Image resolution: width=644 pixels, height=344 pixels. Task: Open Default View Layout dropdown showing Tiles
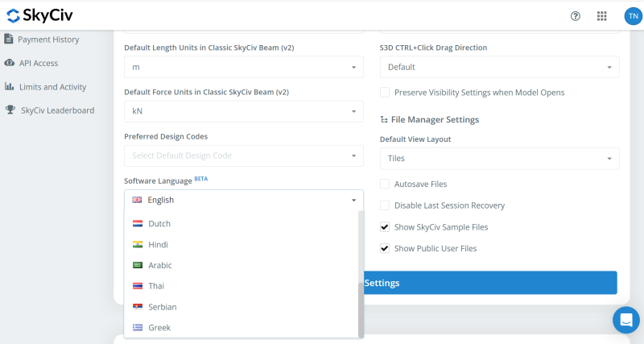point(499,159)
